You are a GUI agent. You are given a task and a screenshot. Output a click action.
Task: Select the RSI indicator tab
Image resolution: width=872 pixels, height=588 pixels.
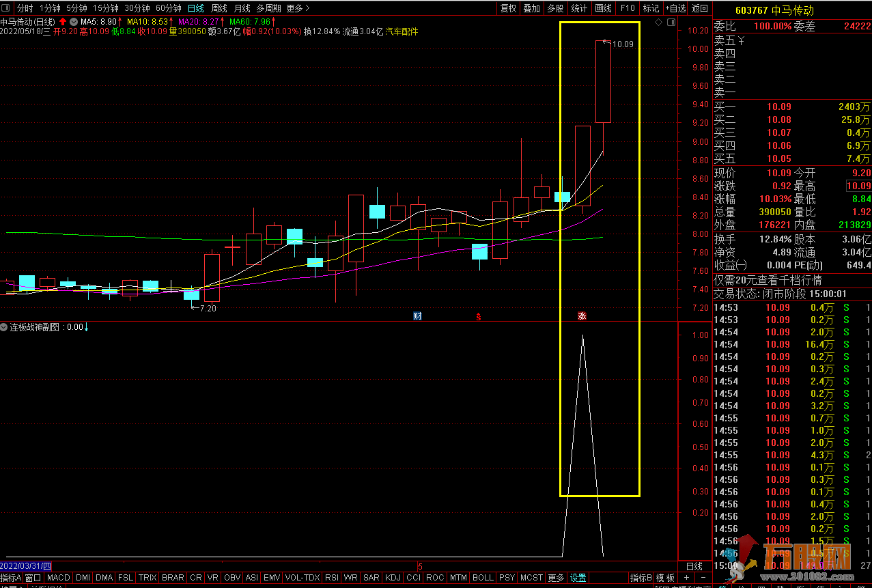point(332,578)
